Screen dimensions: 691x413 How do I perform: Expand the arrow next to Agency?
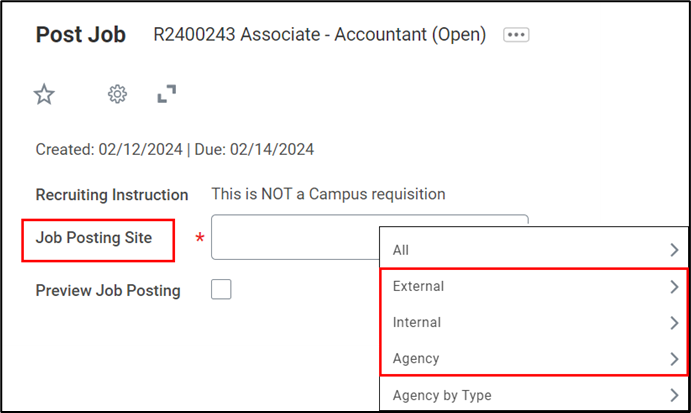tap(675, 358)
